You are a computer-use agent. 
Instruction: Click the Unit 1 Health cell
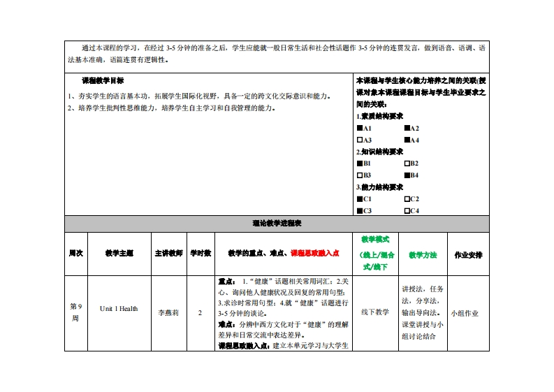(119, 308)
